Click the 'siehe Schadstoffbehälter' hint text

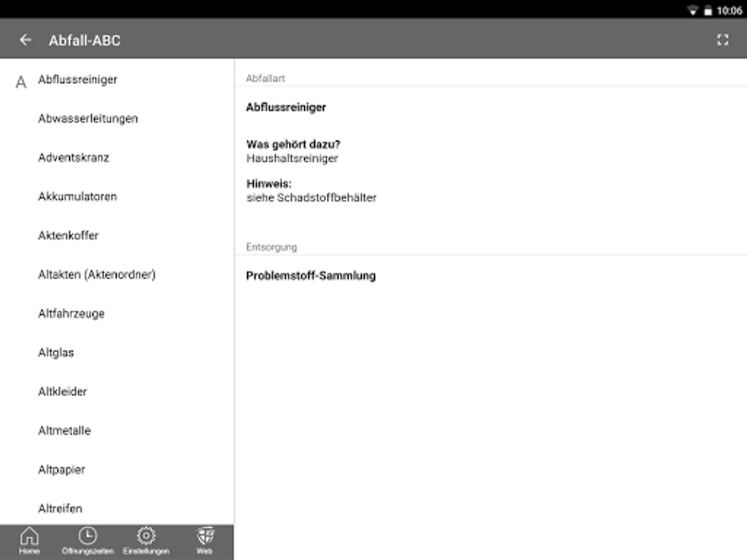[311, 198]
